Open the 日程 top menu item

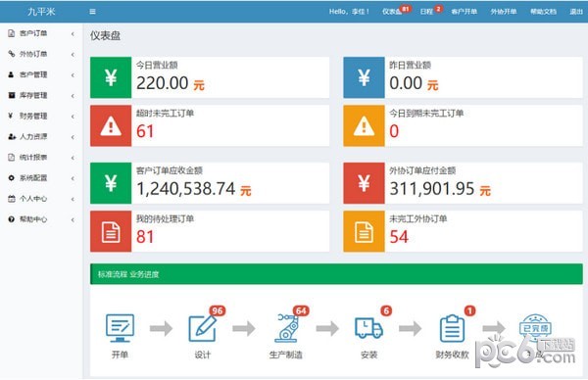point(426,12)
